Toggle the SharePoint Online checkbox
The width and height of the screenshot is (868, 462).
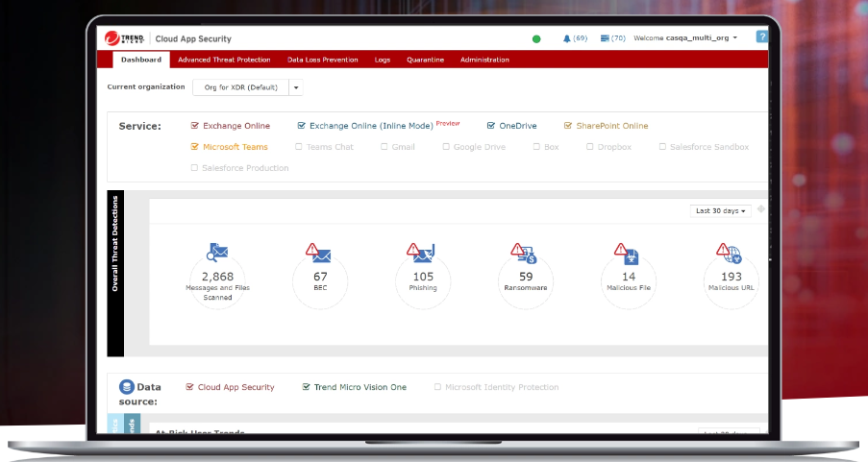567,126
